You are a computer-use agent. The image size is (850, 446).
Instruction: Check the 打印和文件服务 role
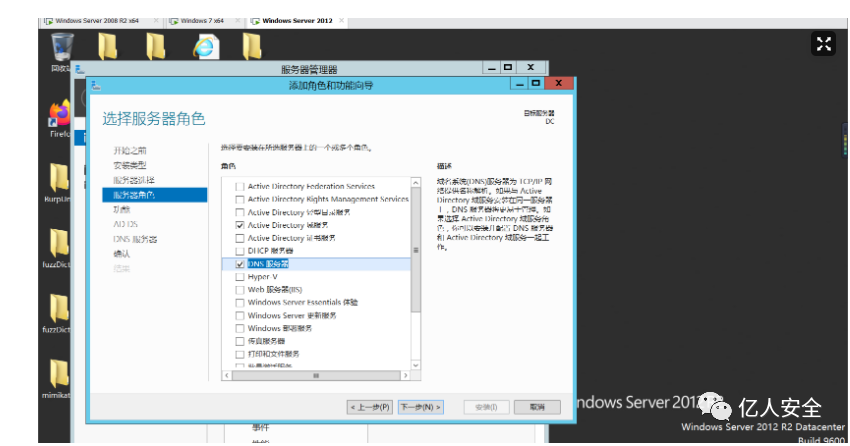240,354
